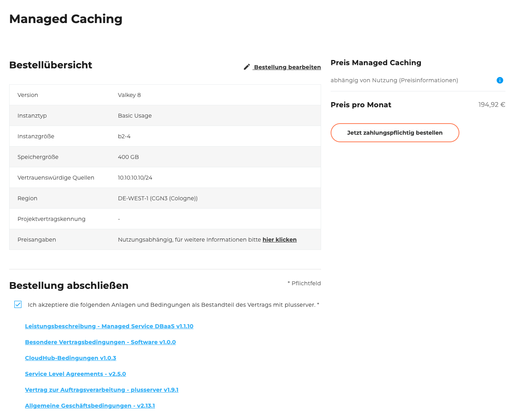Open Besondere Vertragsbedingungen - Software v1.0.0
Image resolution: width=519 pixels, height=420 pixels.
tap(100, 342)
